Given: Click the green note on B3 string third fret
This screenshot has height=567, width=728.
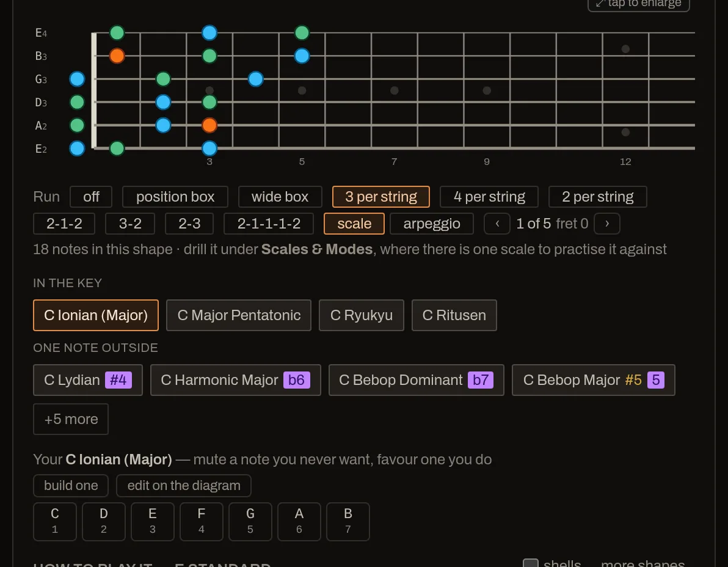Looking at the screenshot, I should pos(209,56).
